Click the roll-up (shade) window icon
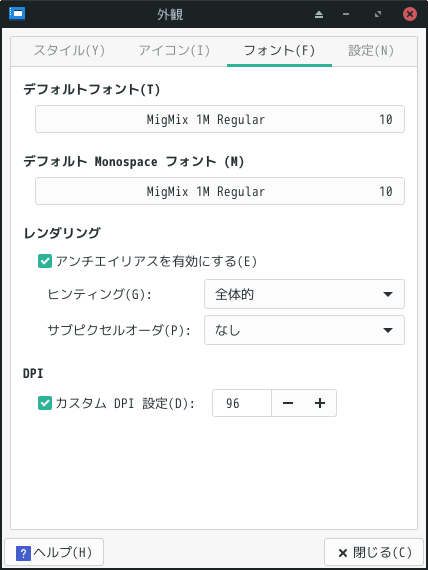 [x=319, y=15]
